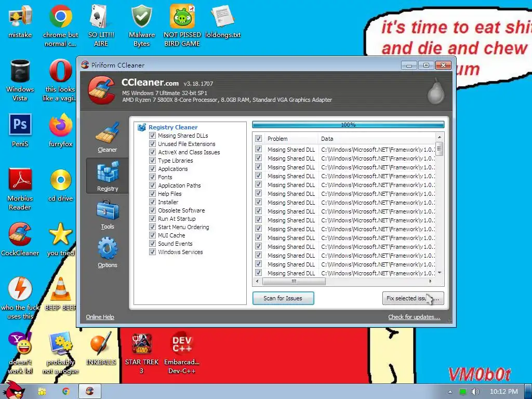Screen dimensions: 532x399
Task: Open the 'probably not a rogue' icon
Action: 60,353
